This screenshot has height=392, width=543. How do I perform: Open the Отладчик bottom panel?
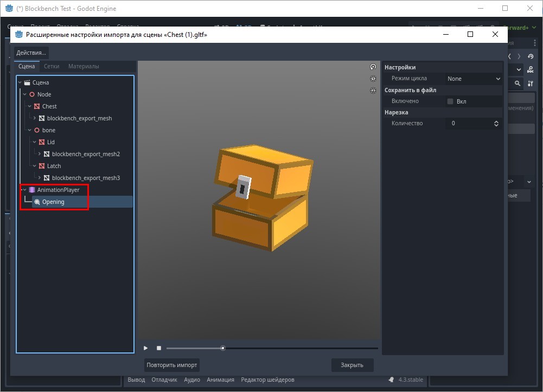coord(164,380)
